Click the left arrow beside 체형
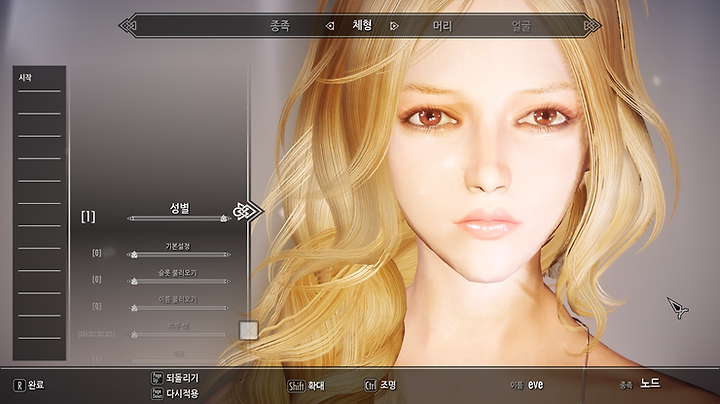Image resolution: width=720 pixels, height=404 pixels. point(330,26)
